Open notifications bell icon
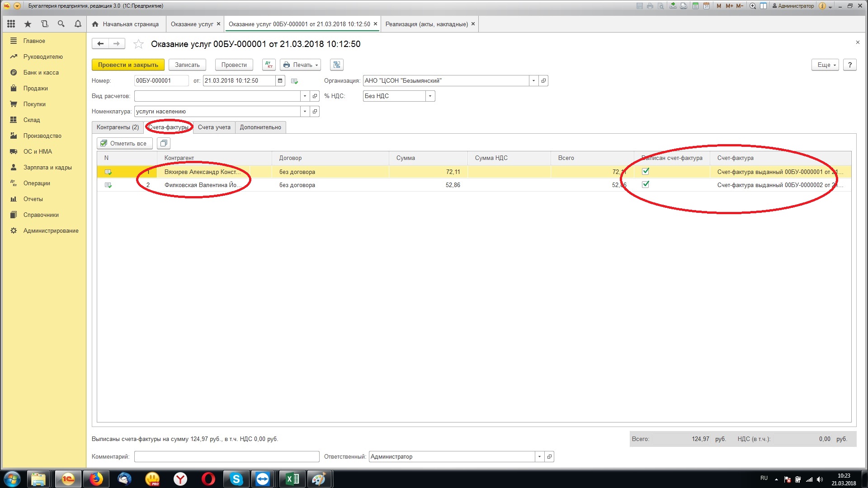This screenshot has width=868, height=488. pyautogui.click(x=78, y=24)
